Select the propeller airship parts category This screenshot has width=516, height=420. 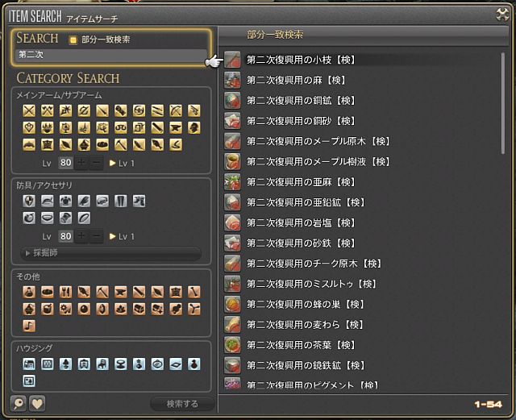pos(194,309)
